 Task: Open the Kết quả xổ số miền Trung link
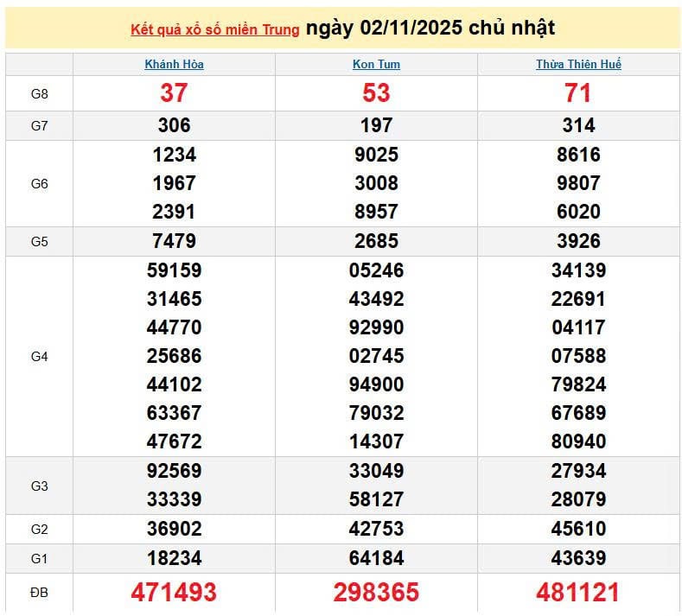[x=214, y=29]
